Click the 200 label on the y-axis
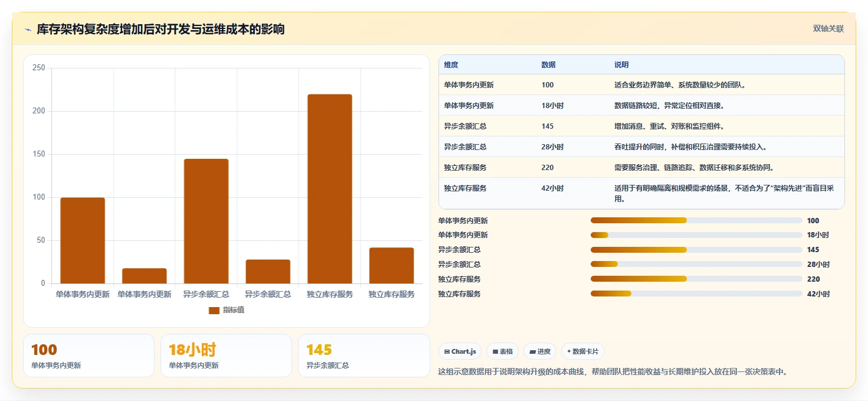 (39, 111)
